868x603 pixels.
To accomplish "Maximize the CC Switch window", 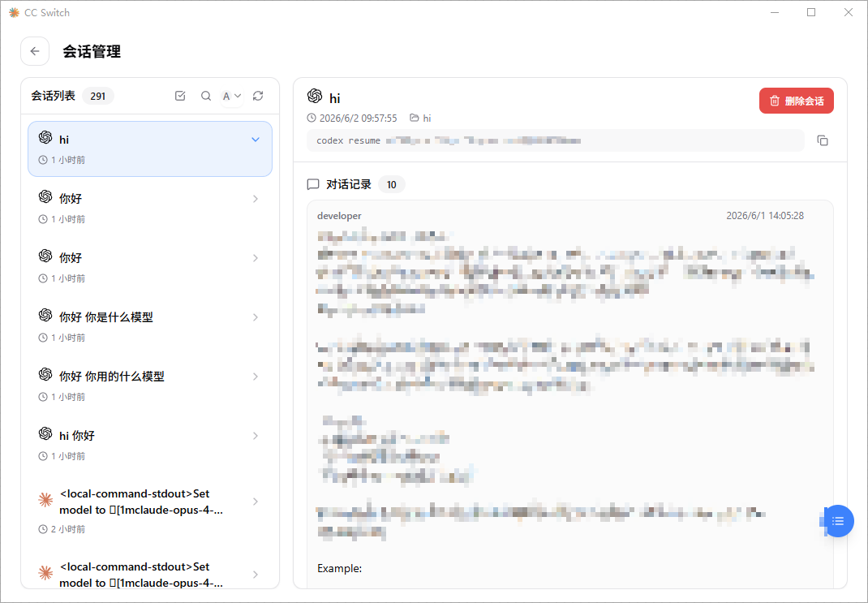I will [x=811, y=12].
